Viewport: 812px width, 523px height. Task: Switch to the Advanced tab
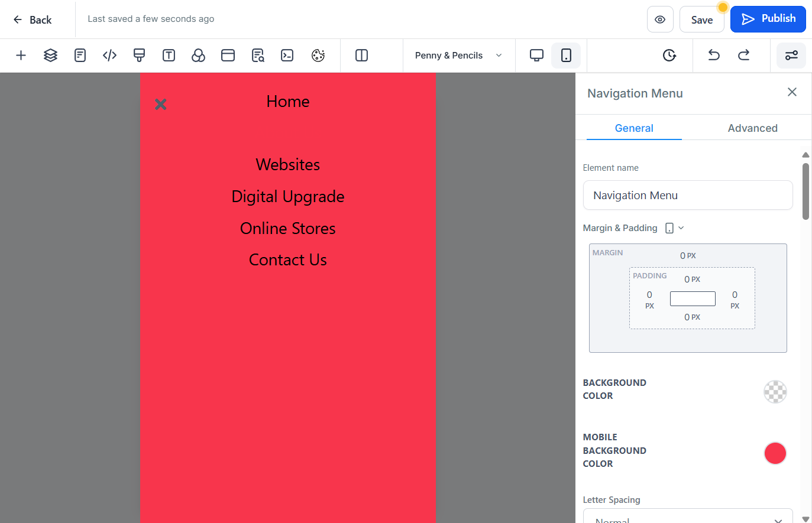[752, 128]
